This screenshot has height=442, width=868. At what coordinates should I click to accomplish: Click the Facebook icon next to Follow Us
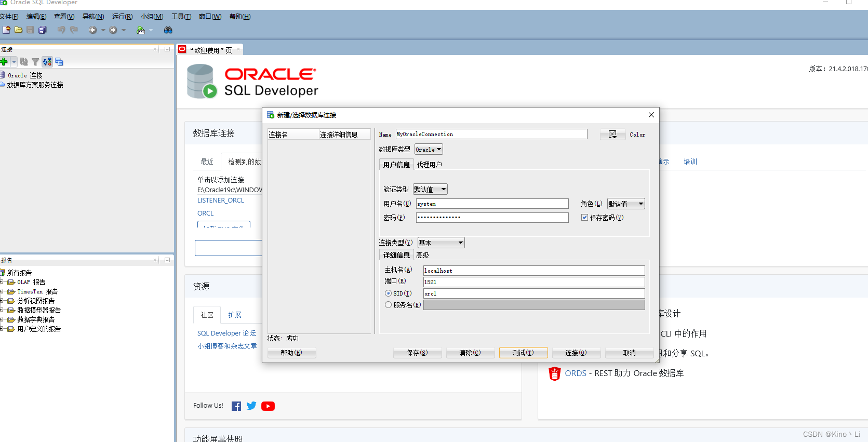click(x=236, y=406)
